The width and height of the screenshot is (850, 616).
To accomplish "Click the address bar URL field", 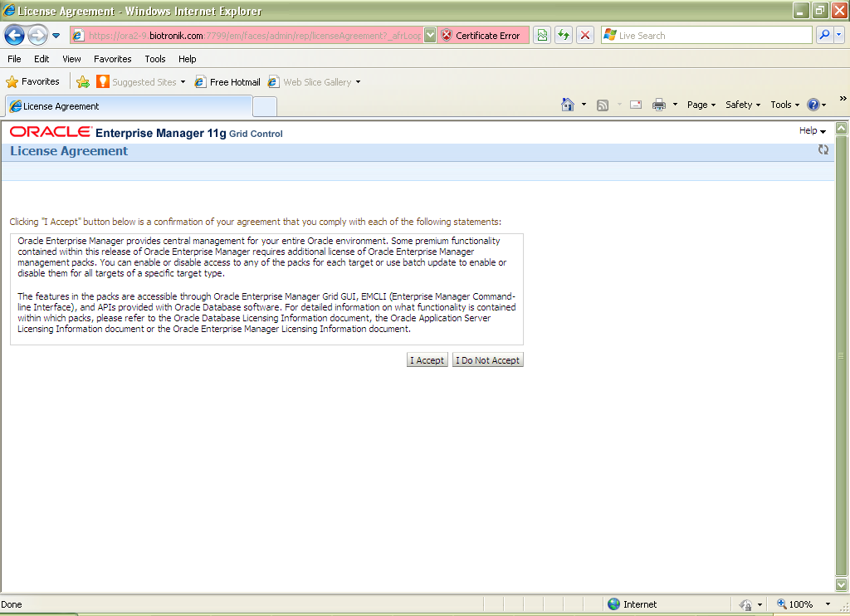I will coord(254,36).
